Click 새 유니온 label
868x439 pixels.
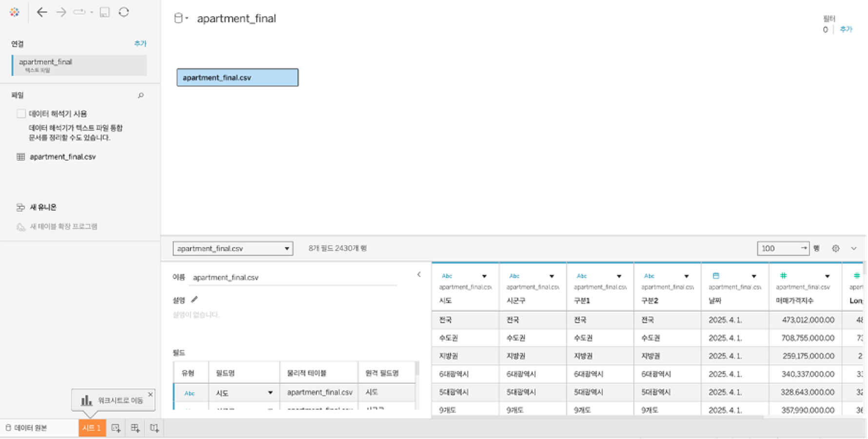43,207
